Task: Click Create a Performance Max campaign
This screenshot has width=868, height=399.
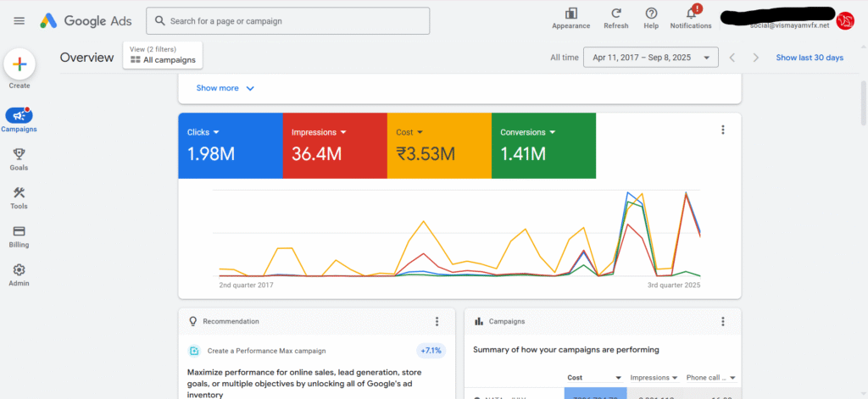Action: click(266, 351)
